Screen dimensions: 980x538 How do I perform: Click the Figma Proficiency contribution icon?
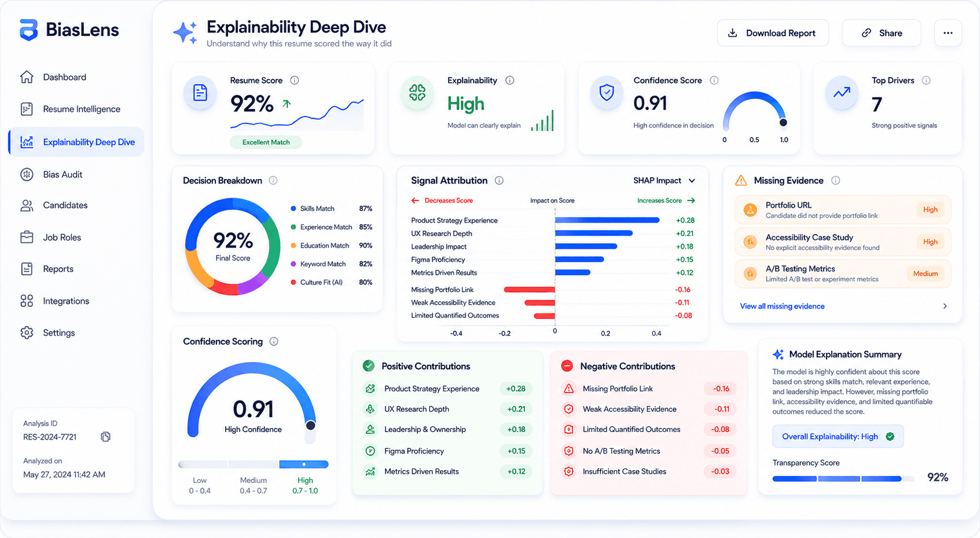(x=370, y=451)
